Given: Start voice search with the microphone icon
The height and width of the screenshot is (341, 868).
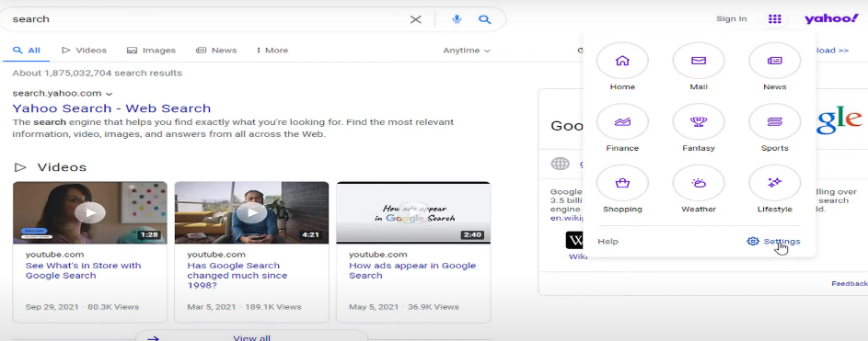Looking at the screenshot, I should [x=457, y=19].
